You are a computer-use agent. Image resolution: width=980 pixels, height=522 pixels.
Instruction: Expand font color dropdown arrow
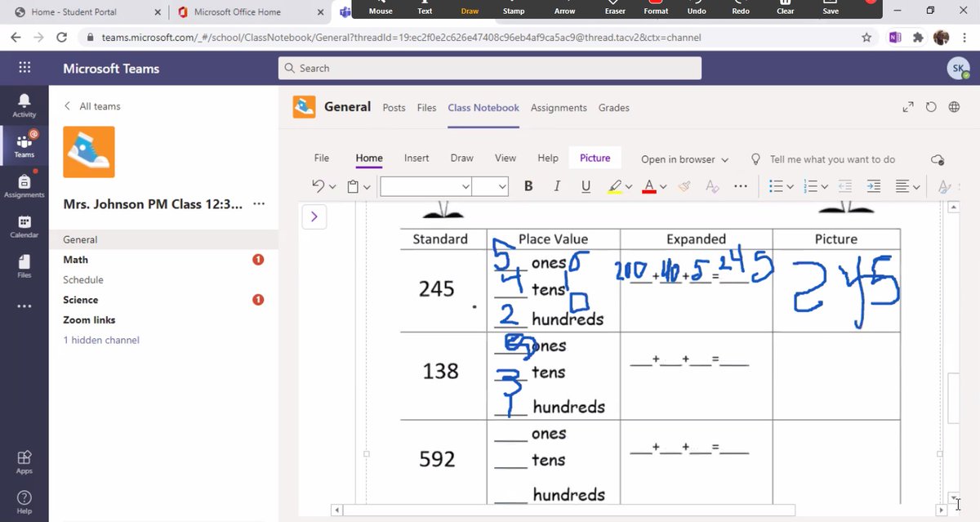click(663, 187)
